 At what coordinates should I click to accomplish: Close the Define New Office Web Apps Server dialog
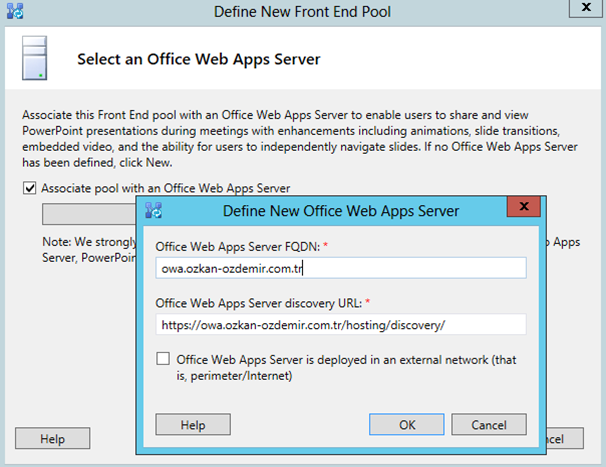524,206
